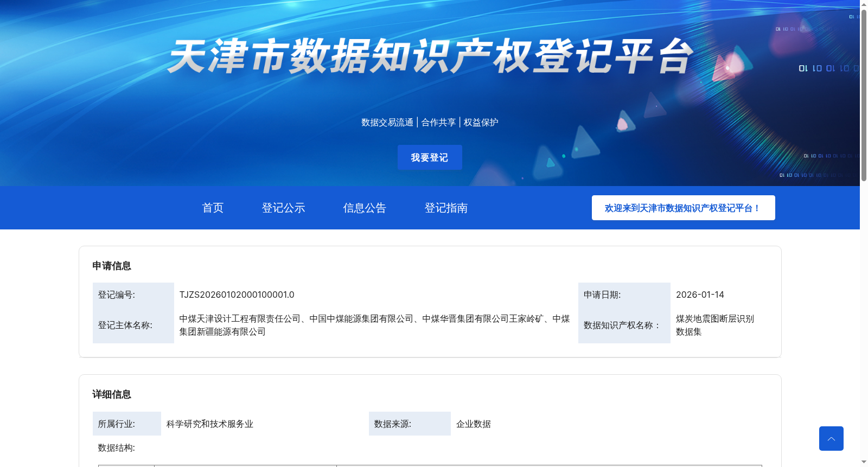This screenshot has width=868, height=467.
Task: Open the 首页 navigation tab
Action: pyautogui.click(x=213, y=208)
